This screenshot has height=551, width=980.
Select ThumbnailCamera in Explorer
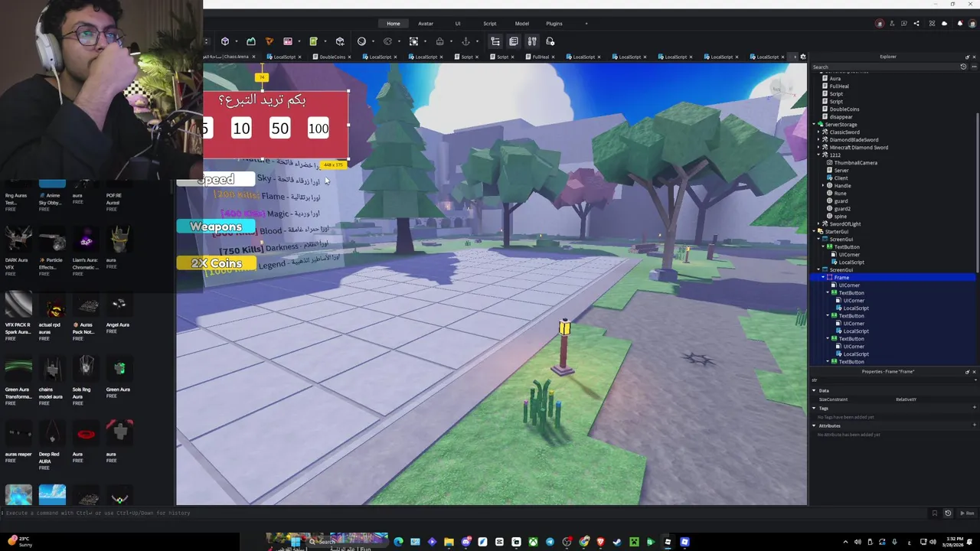point(856,163)
